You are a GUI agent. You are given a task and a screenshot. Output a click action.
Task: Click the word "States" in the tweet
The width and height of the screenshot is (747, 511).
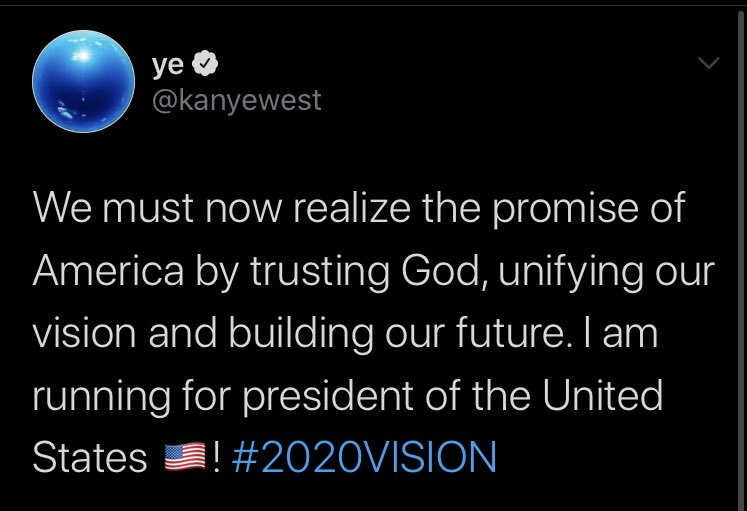(x=90, y=458)
